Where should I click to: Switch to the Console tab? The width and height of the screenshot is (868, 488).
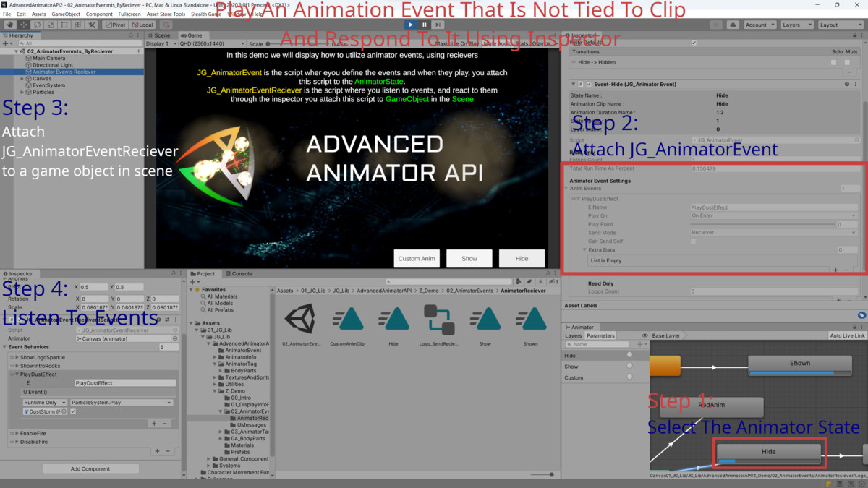pyautogui.click(x=239, y=274)
